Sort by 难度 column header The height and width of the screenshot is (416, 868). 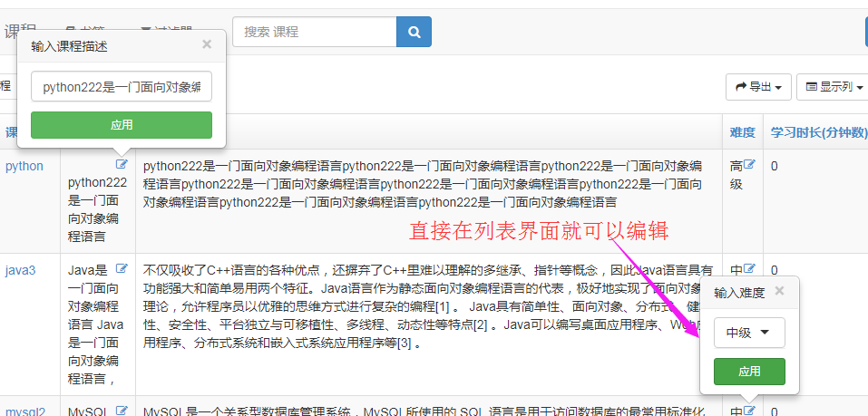742,132
